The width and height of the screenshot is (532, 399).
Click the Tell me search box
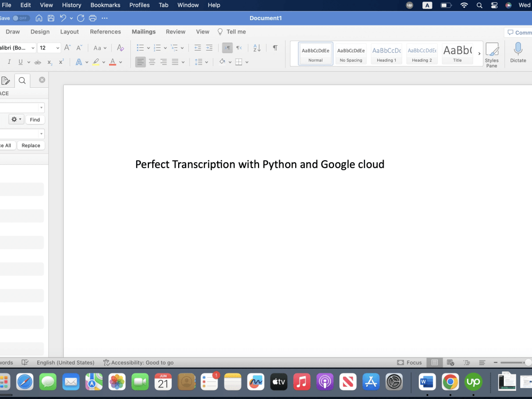coord(232,32)
